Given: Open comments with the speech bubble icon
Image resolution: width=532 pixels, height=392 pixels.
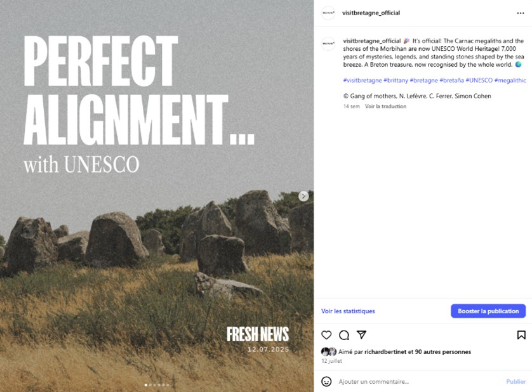Looking at the screenshot, I should pos(344,335).
